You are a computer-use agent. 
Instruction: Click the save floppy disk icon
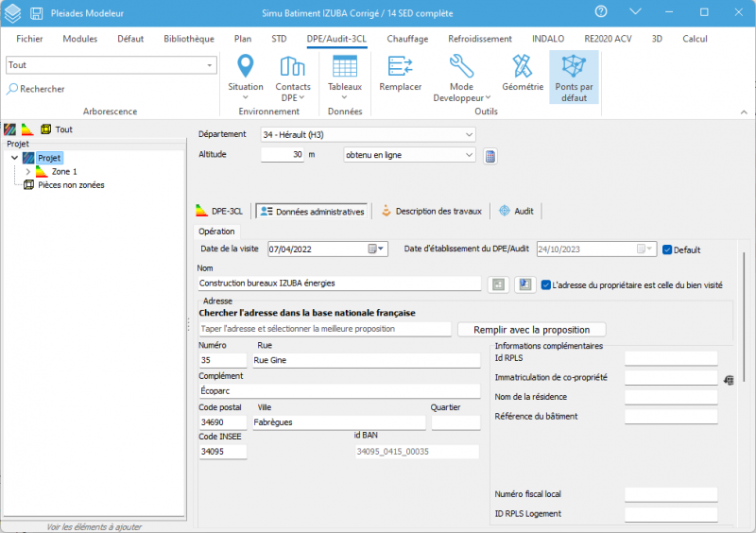(36, 13)
